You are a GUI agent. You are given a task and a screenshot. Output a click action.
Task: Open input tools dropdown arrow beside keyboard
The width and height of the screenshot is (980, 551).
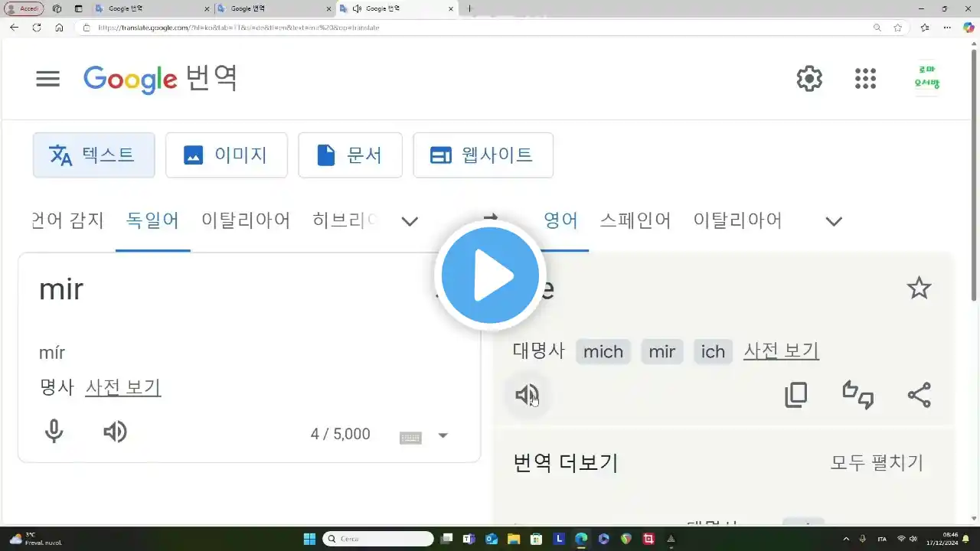point(443,435)
